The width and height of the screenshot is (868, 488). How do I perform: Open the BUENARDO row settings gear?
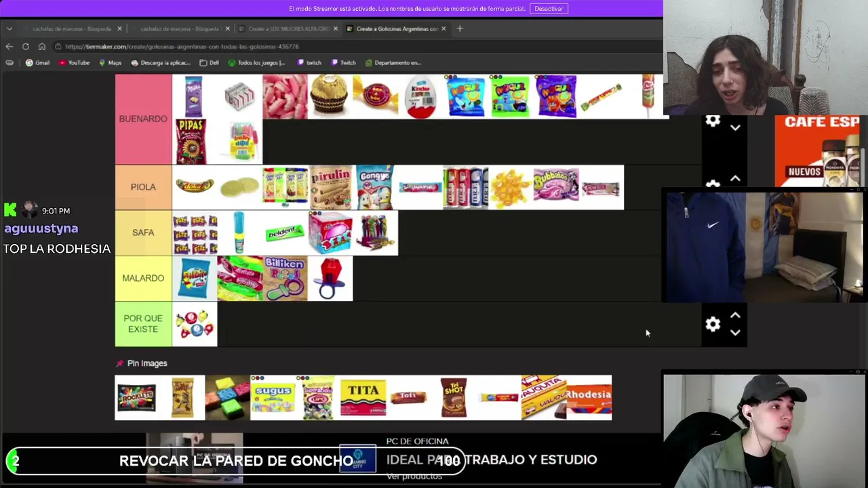click(x=712, y=121)
